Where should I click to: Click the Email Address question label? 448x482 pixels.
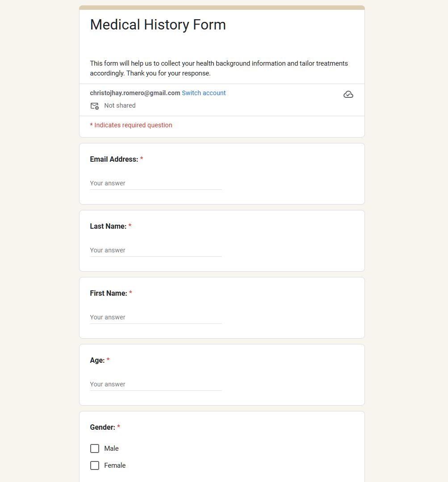click(114, 159)
